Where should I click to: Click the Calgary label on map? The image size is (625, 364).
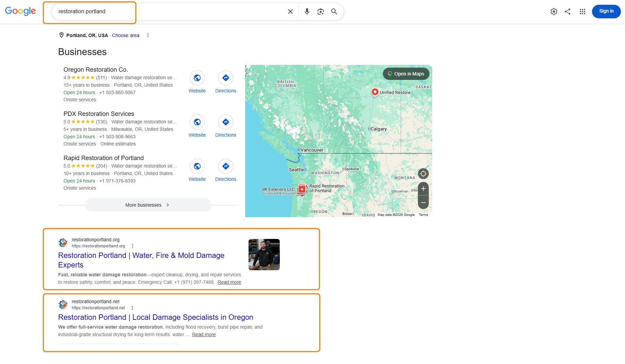coord(378,129)
